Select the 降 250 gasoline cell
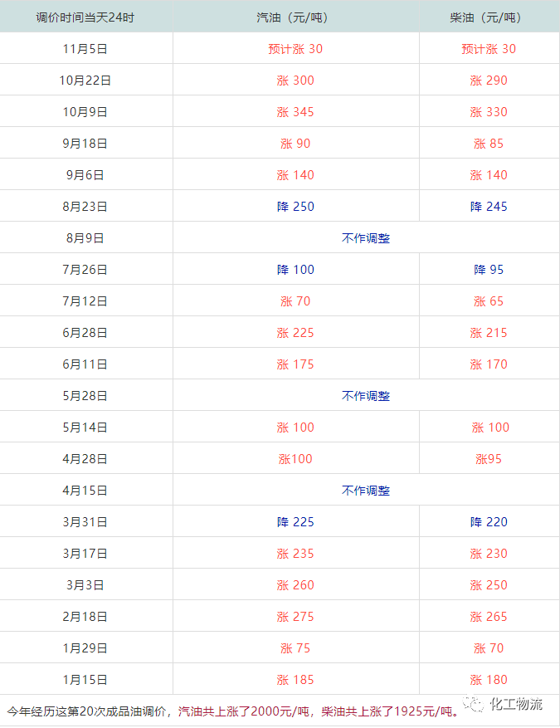The width and height of the screenshot is (560, 728). pos(295,207)
